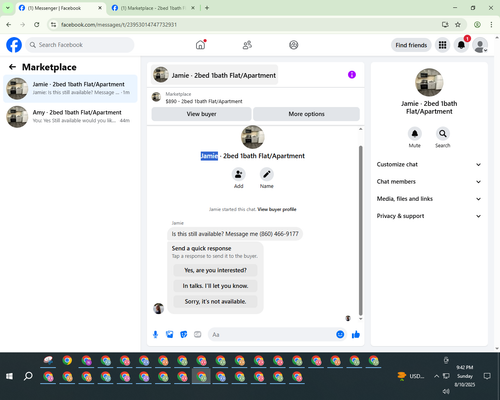Screen dimensions: 500x400
Task: Send quick reply "In talks. I'll let you know."
Action: [215, 286]
